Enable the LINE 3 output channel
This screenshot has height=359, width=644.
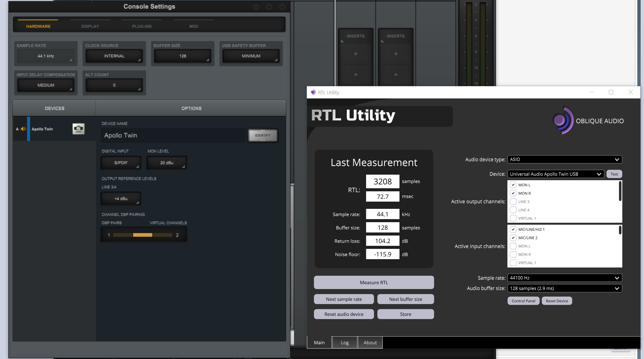click(x=513, y=202)
